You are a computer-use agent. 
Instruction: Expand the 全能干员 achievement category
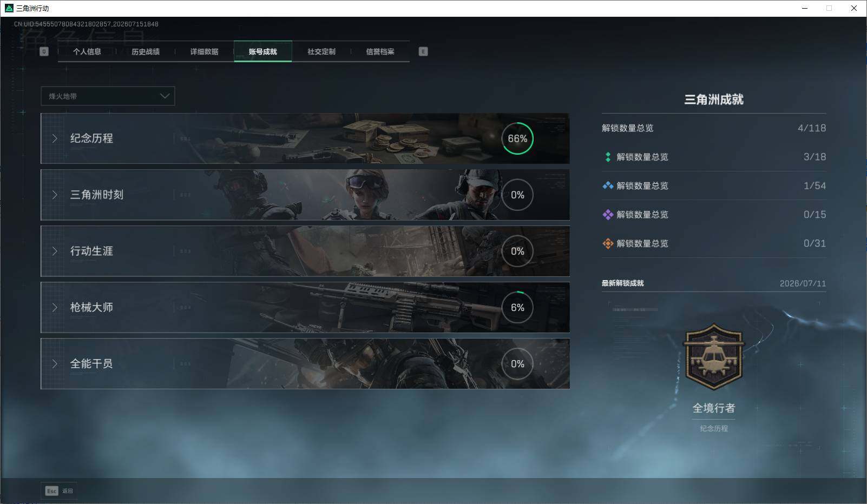pyautogui.click(x=305, y=363)
